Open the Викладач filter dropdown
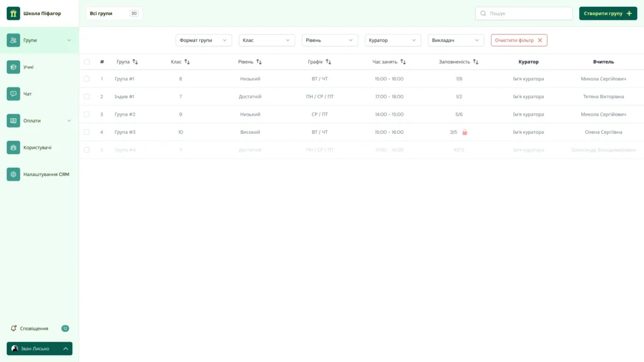This screenshot has width=644, height=362. [456, 40]
